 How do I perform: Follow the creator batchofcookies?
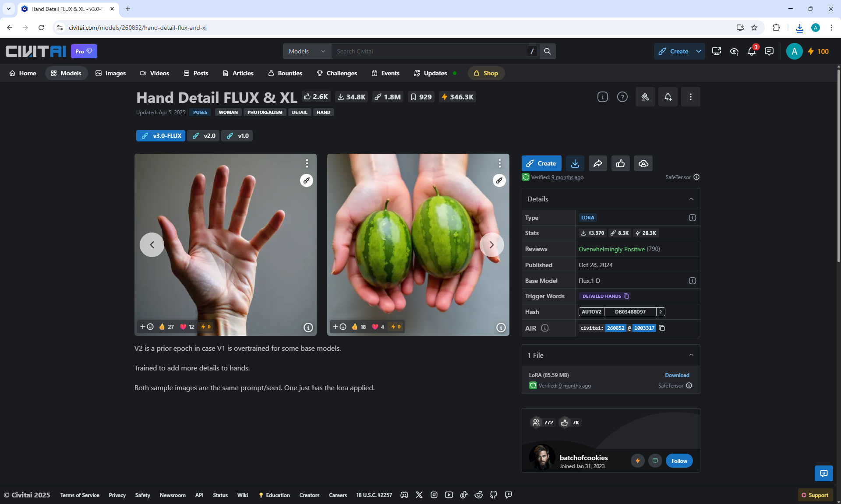[x=679, y=461]
